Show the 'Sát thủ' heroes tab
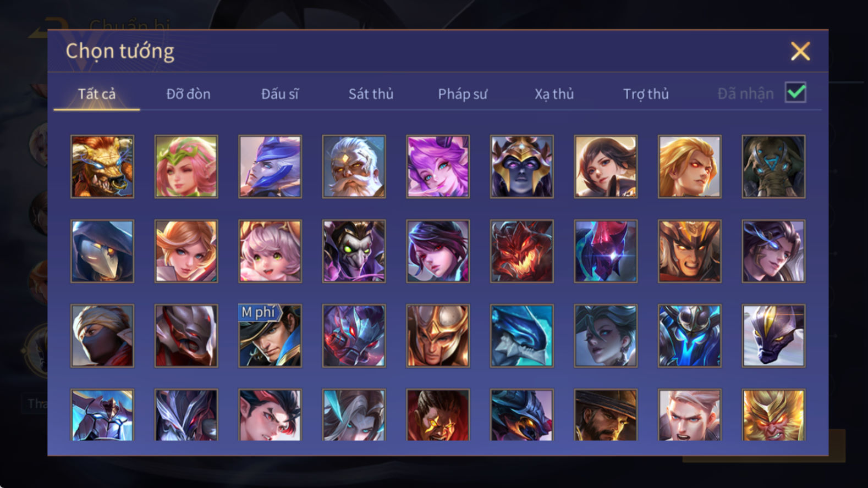The image size is (868, 488). (x=371, y=94)
